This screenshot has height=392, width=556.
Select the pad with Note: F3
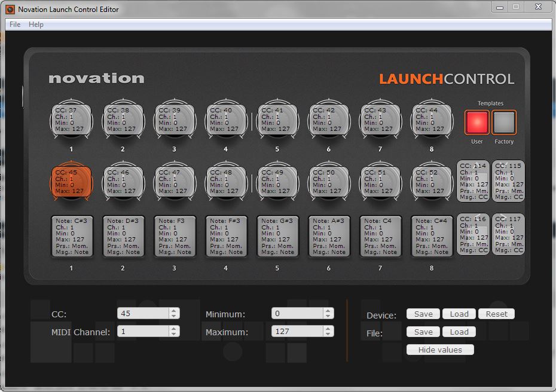click(175, 236)
